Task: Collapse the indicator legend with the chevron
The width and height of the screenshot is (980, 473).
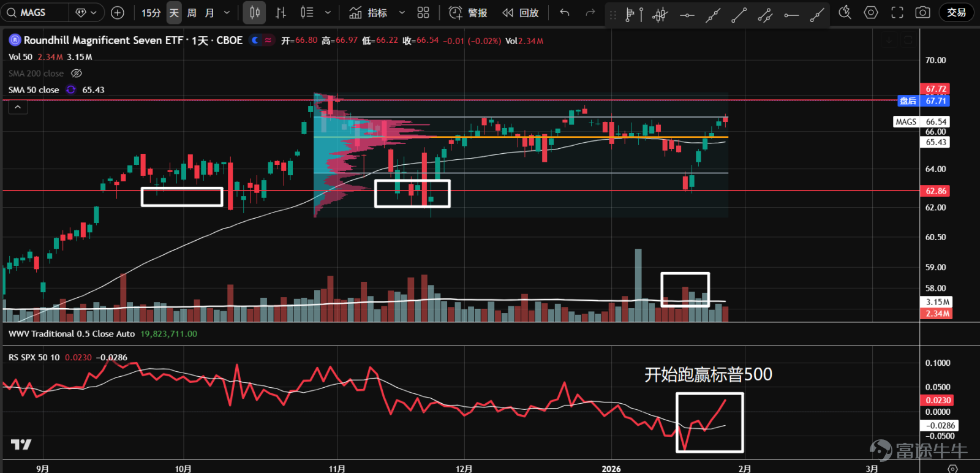Action: tap(18, 107)
